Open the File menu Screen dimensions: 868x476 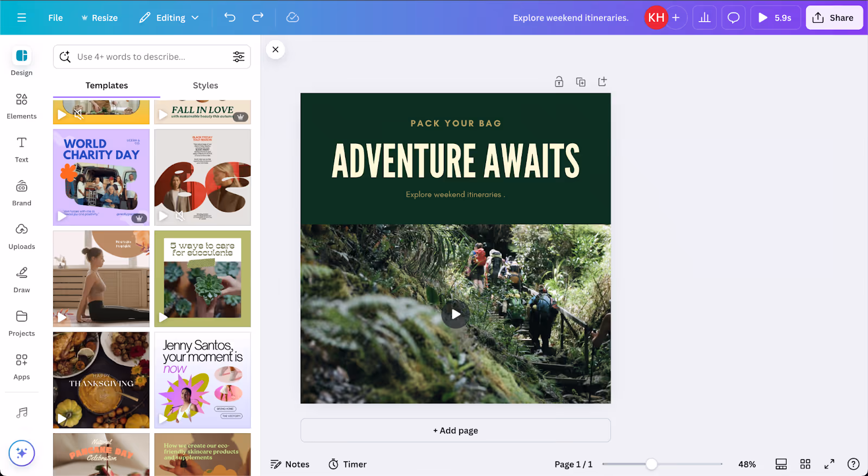coord(55,17)
